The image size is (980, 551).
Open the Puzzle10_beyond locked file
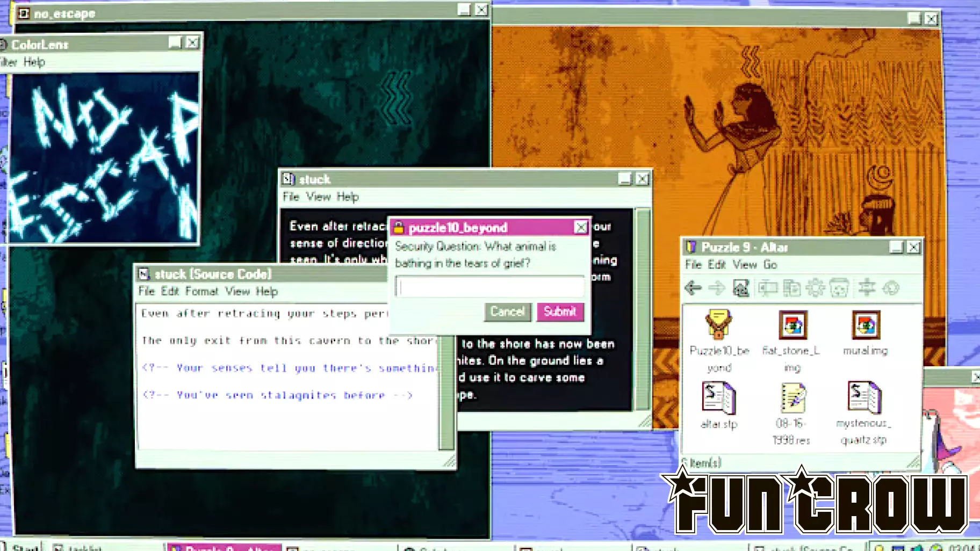click(719, 340)
